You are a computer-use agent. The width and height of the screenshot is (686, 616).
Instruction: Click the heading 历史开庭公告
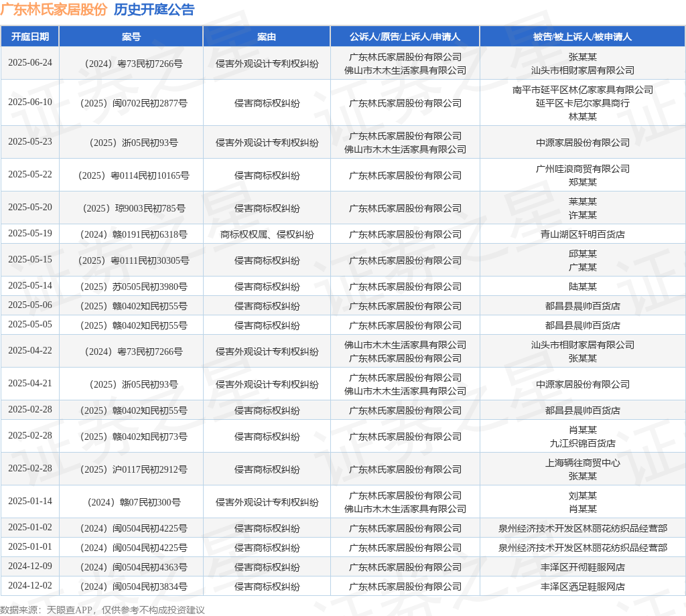(x=154, y=9)
